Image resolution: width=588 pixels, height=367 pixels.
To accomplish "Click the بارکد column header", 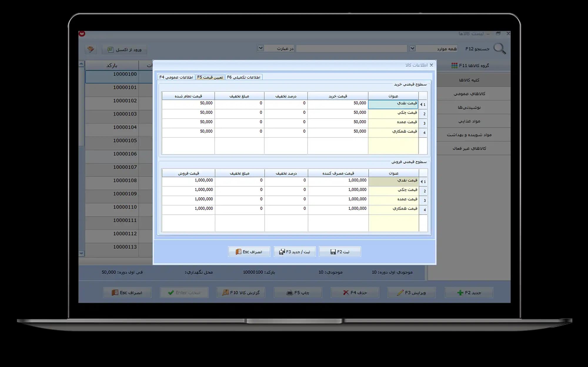I will [112, 65].
